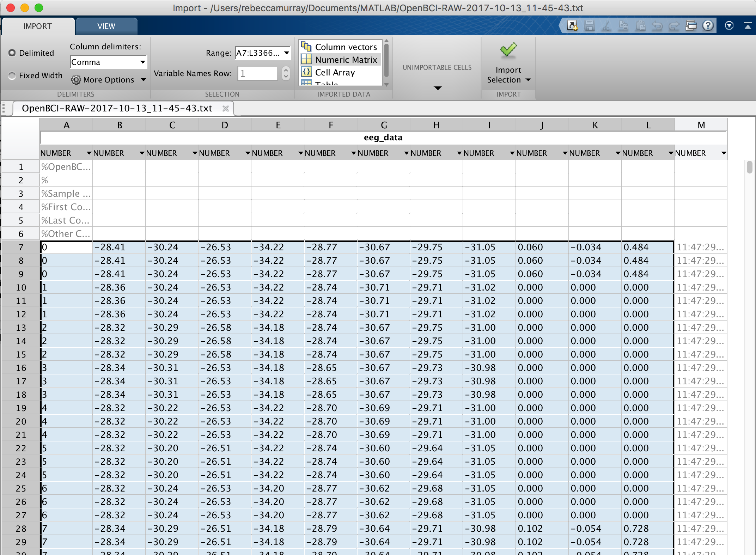Expand the Range dropdown arrow

click(287, 53)
